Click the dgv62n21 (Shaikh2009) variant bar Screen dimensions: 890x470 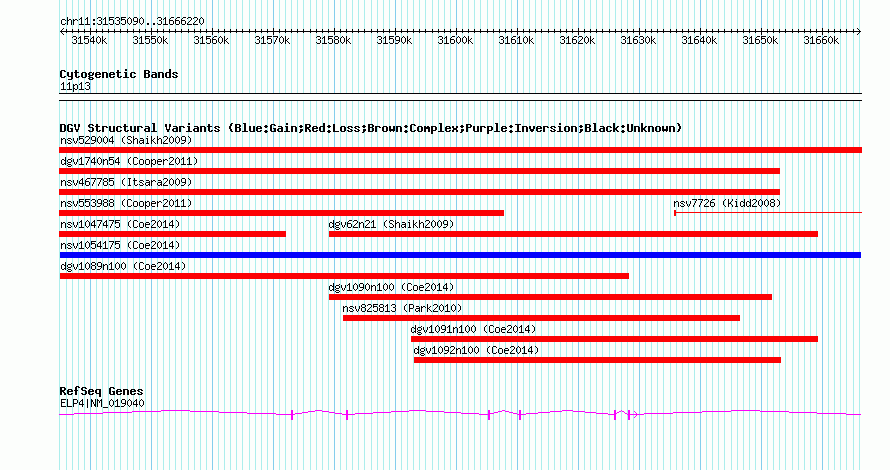[573, 234]
